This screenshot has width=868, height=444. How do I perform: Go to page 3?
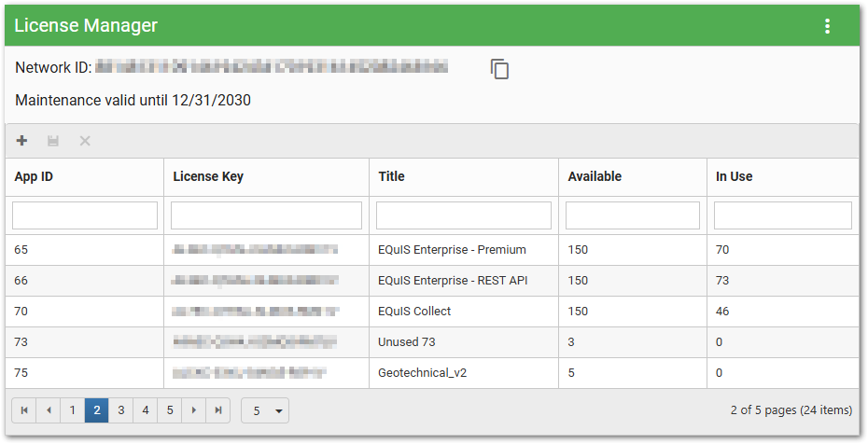click(x=121, y=410)
